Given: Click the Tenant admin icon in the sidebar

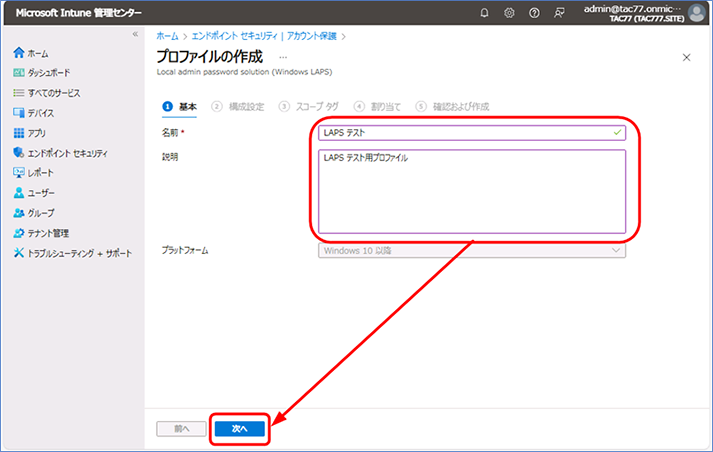Looking at the screenshot, I should [19, 233].
